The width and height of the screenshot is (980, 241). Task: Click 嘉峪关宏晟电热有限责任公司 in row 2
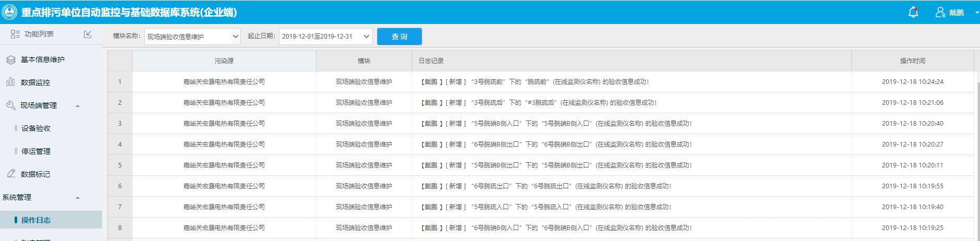(224, 103)
